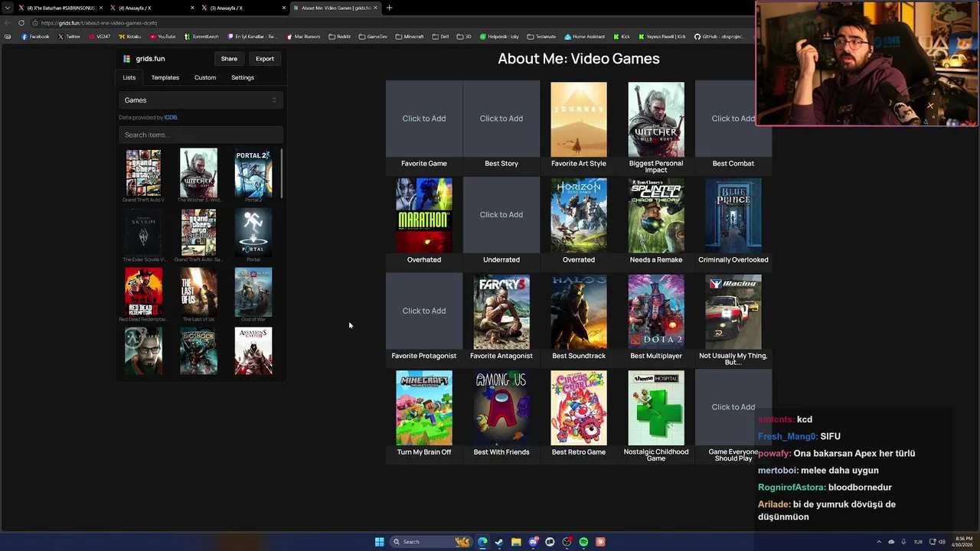Switch to the (3) Anasayfa / X tab

click(x=243, y=8)
